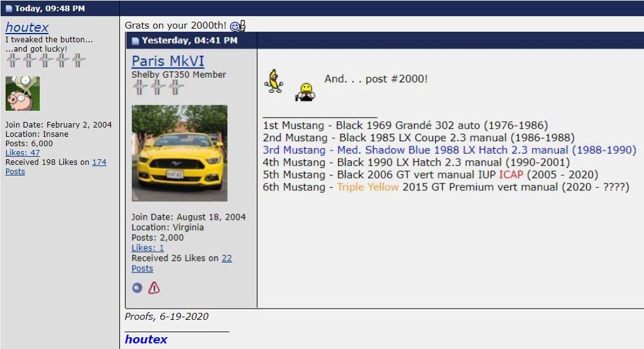The height and width of the screenshot is (349, 644).
Task: Open houtex's 174 Posts link
Action: (99, 162)
